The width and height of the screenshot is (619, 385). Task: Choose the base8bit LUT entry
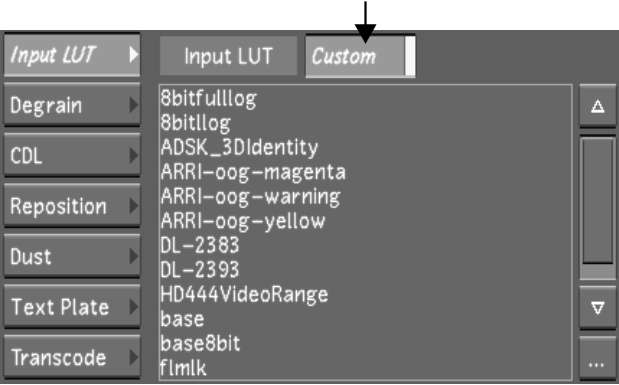point(366,344)
